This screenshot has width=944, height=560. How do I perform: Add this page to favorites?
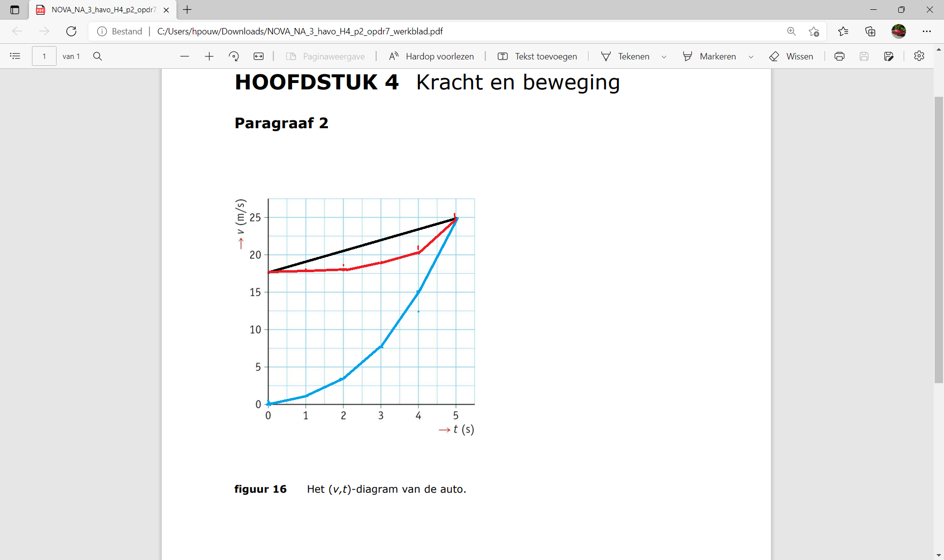click(814, 31)
